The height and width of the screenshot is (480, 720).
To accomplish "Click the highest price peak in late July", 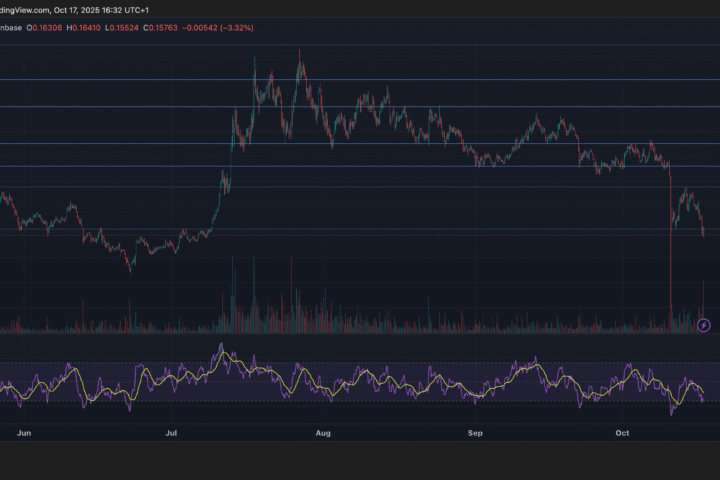I will tap(300, 55).
